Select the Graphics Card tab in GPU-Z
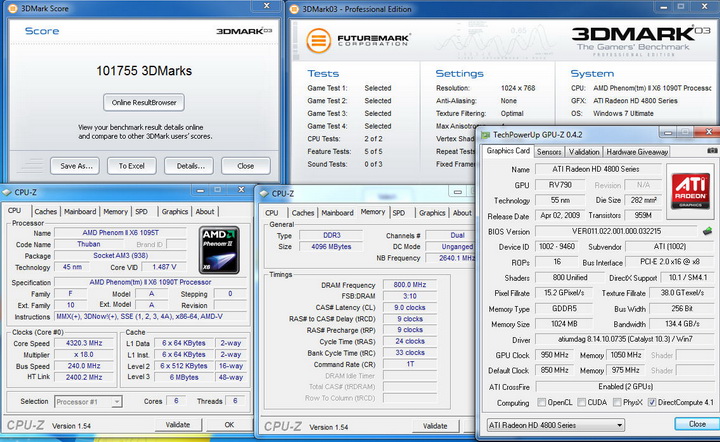Viewport: 720px width, 442px height. coord(508,151)
